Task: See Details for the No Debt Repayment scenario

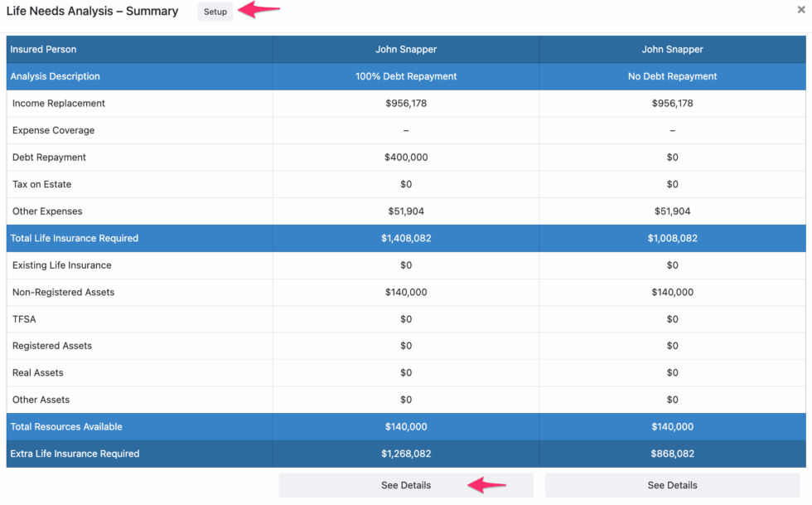Action: (673, 485)
